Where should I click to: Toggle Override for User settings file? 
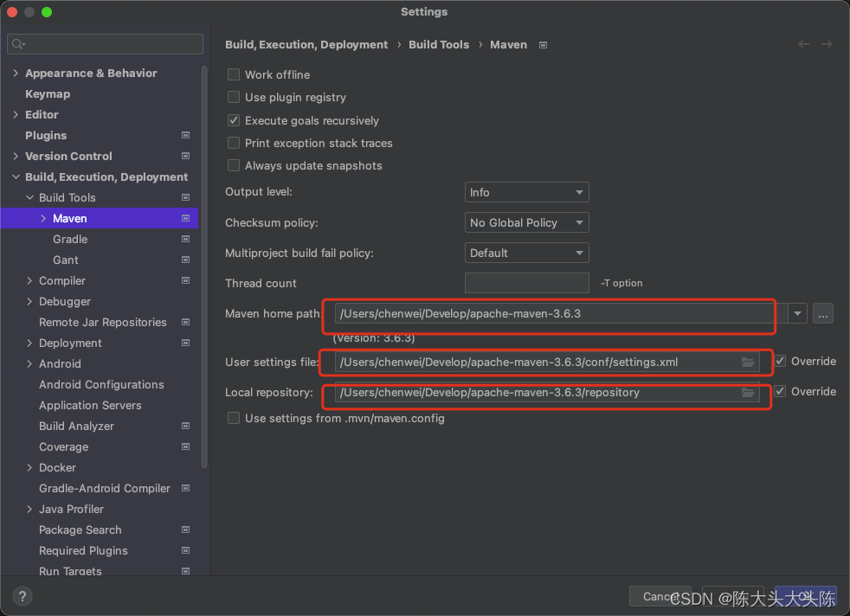tap(780, 361)
